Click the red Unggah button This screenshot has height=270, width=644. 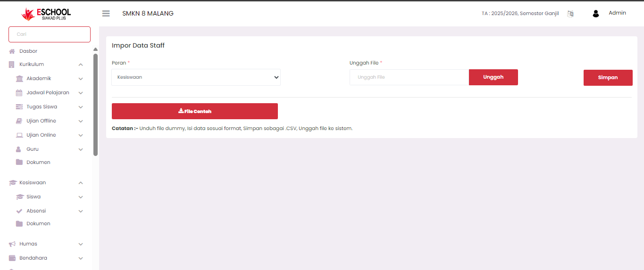pyautogui.click(x=493, y=77)
